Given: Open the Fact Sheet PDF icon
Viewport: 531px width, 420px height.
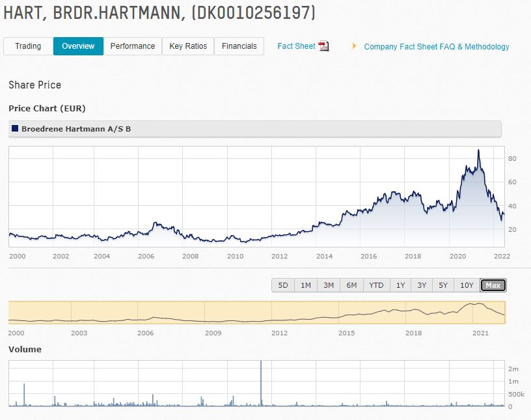Looking at the screenshot, I should click(x=323, y=46).
